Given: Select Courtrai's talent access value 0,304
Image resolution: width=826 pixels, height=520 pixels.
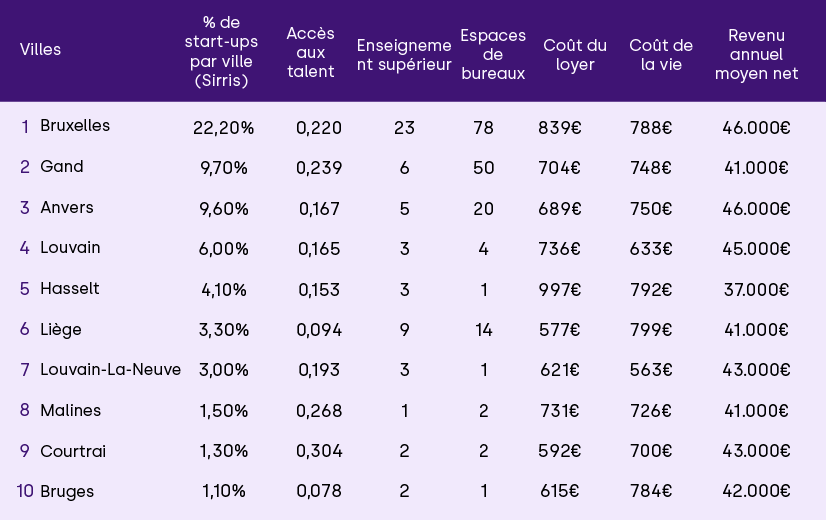Looking at the screenshot, I should pos(319,451).
